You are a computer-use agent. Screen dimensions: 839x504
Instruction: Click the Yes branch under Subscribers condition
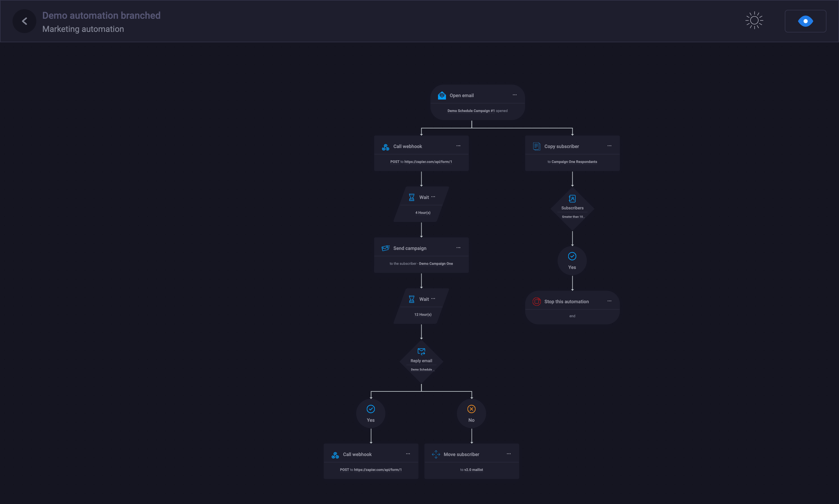coord(572,261)
